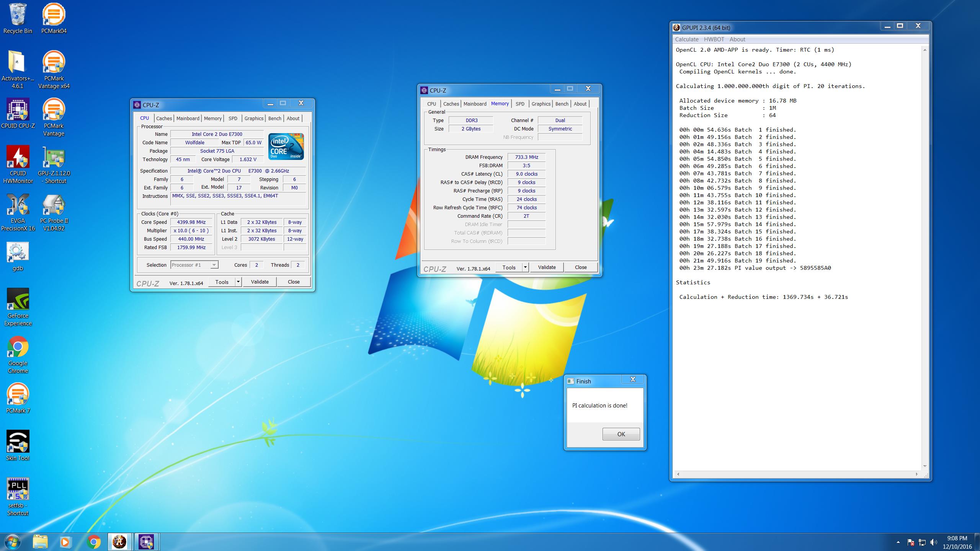Open Mainboard tab in left CPU-Z window
This screenshot has width=980, height=551.
click(x=188, y=118)
